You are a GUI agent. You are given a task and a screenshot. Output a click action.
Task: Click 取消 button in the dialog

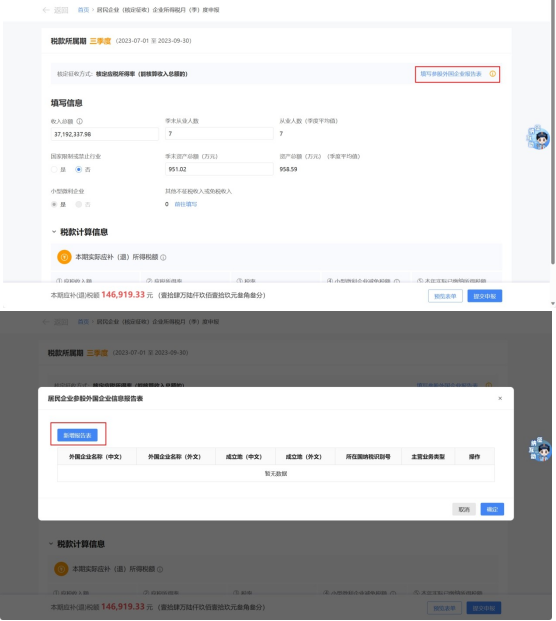464,509
